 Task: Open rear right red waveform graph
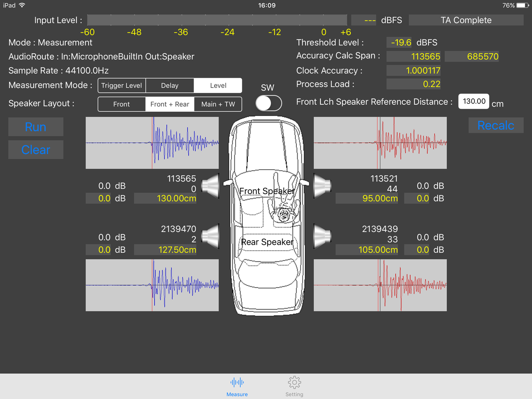[x=380, y=285]
